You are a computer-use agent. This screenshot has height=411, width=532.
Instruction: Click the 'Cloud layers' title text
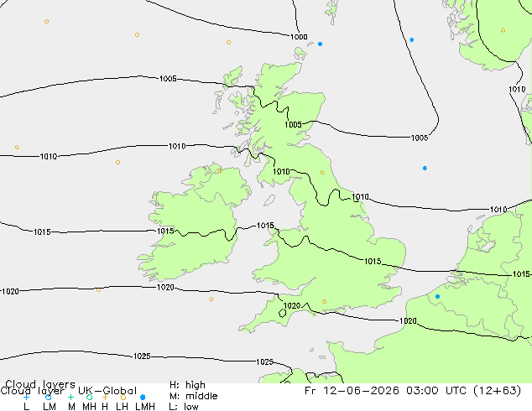(40, 384)
